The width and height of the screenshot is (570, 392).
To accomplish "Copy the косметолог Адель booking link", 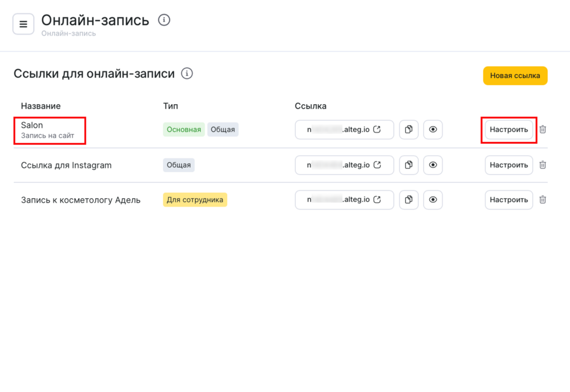I will click(x=409, y=200).
